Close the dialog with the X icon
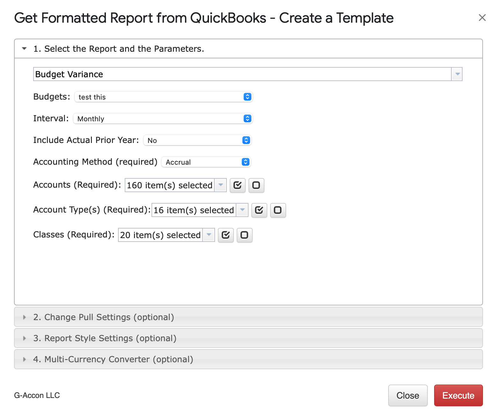The width and height of the screenshot is (504, 420). click(x=482, y=18)
